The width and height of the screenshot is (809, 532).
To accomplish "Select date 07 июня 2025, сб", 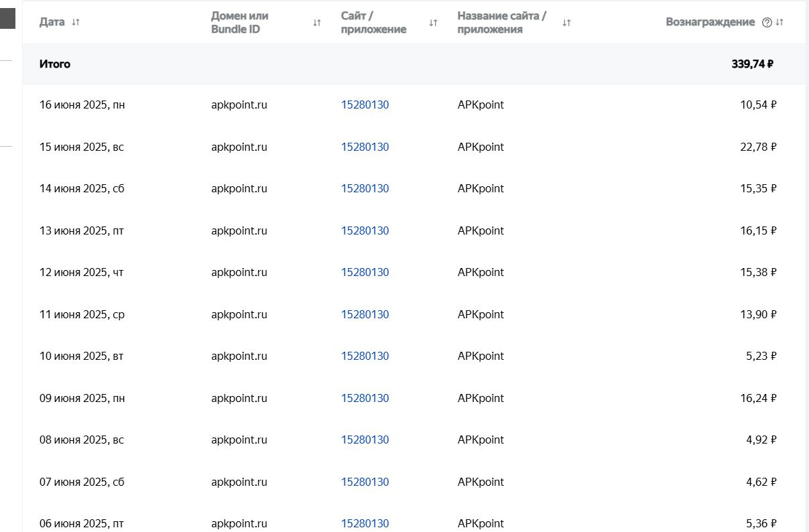I will 82,482.
